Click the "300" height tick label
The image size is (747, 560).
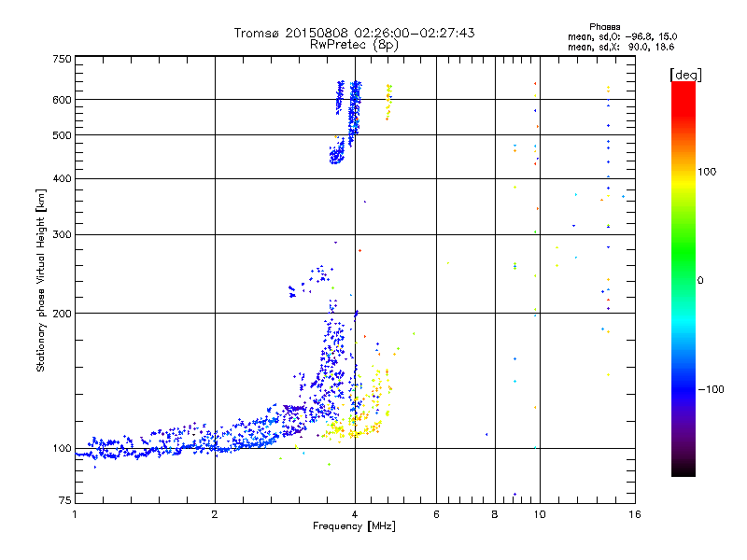62,235
